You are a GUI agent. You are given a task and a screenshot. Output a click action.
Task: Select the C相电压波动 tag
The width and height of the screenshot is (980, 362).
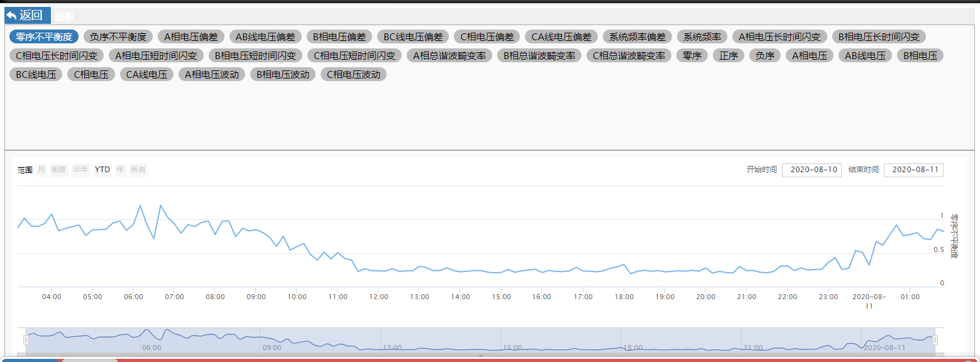354,74
